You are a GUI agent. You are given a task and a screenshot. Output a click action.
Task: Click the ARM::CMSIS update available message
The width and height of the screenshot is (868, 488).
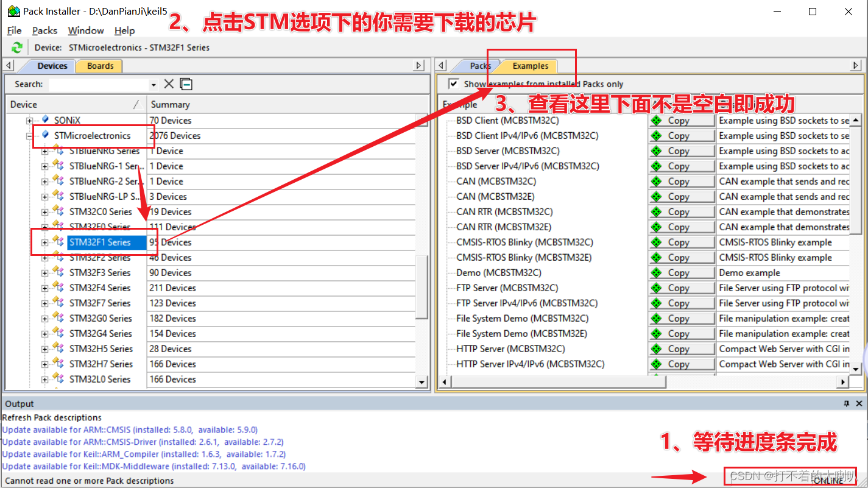130,430
